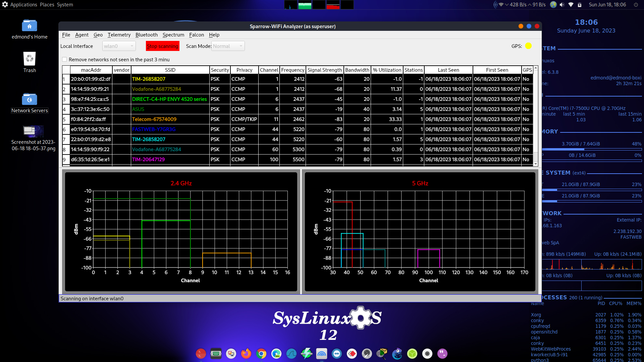Open the System panel menu

(x=65, y=5)
